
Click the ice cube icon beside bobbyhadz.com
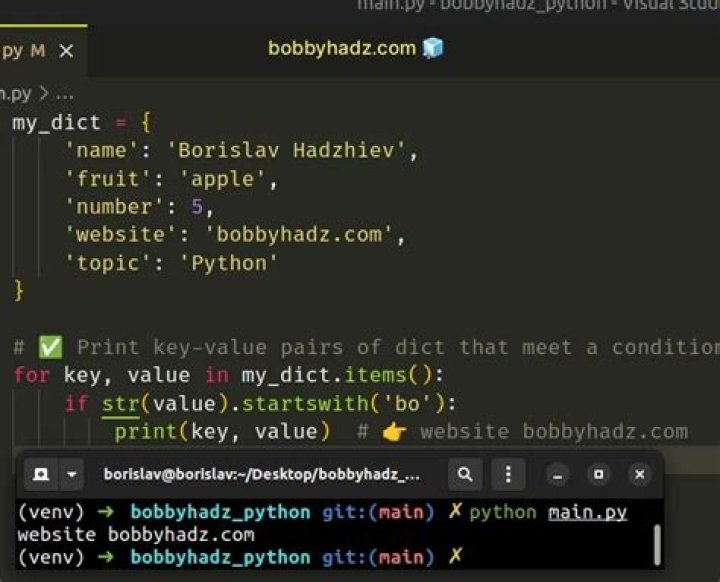[x=433, y=48]
